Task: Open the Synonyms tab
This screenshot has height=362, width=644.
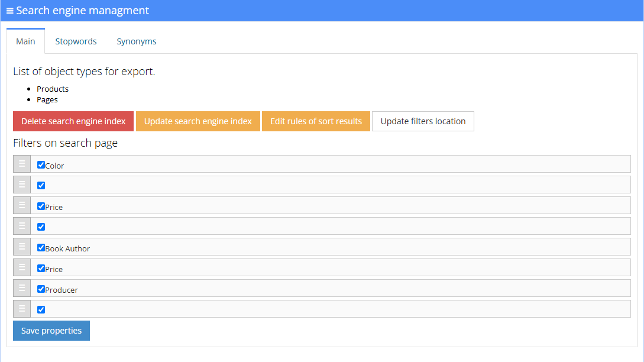Action: 137,41
